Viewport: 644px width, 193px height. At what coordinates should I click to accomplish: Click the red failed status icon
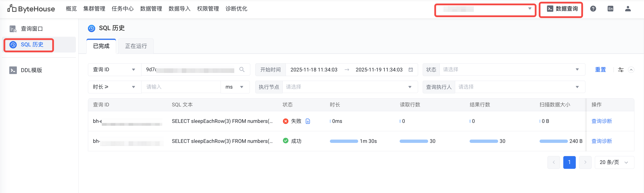(286, 121)
